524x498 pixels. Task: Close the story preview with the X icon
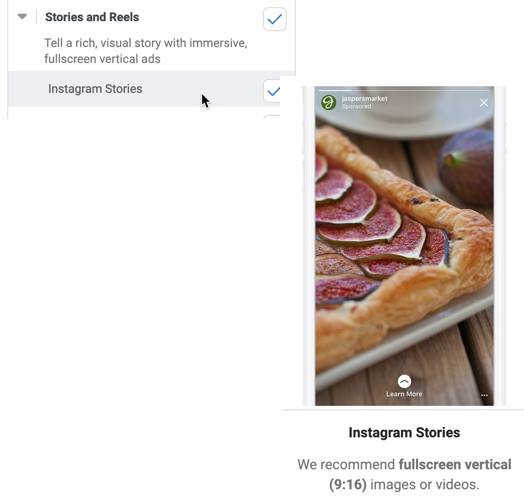pyautogui.click(x=484, y=103)
